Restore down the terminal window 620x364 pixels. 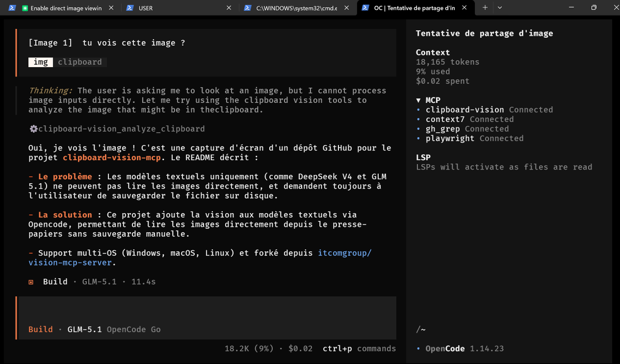(594, 8)
